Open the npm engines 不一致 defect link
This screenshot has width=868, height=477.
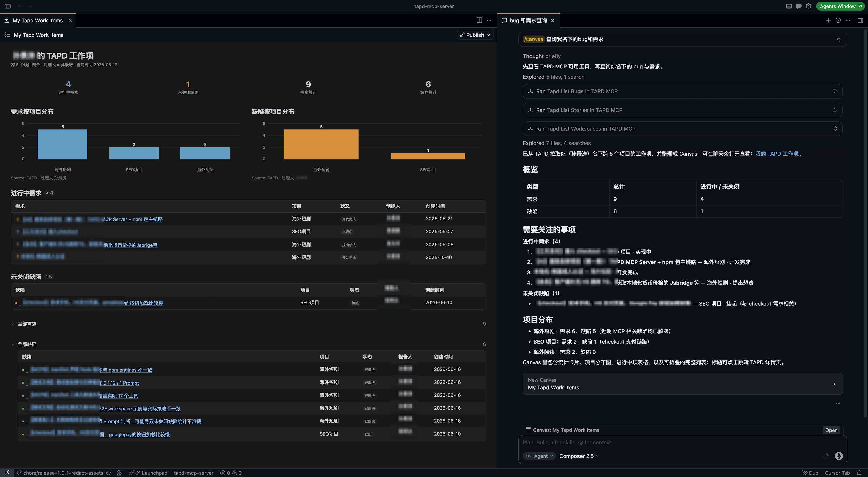point(126,370)
